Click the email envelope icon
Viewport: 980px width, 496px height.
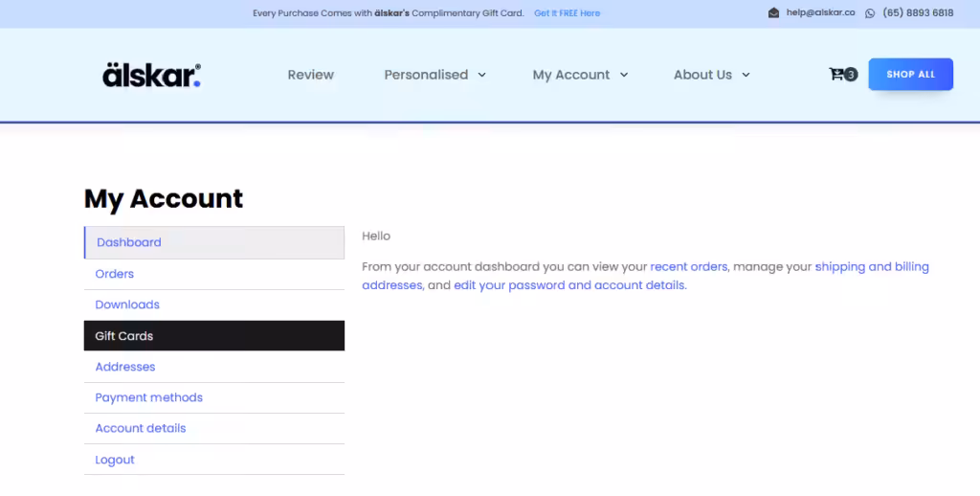pyautogui.click(x=773, y=13)
